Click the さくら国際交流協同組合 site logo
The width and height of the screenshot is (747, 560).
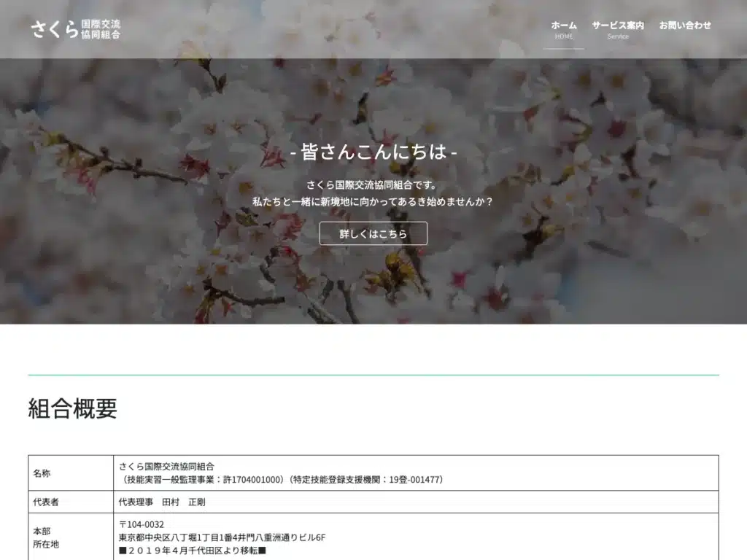click(76, 29)
